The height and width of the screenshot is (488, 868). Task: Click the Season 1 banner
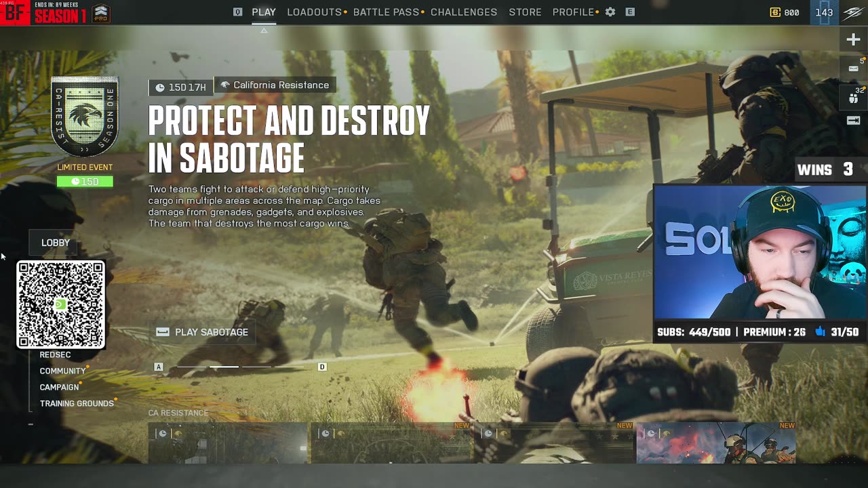point(60,13)
